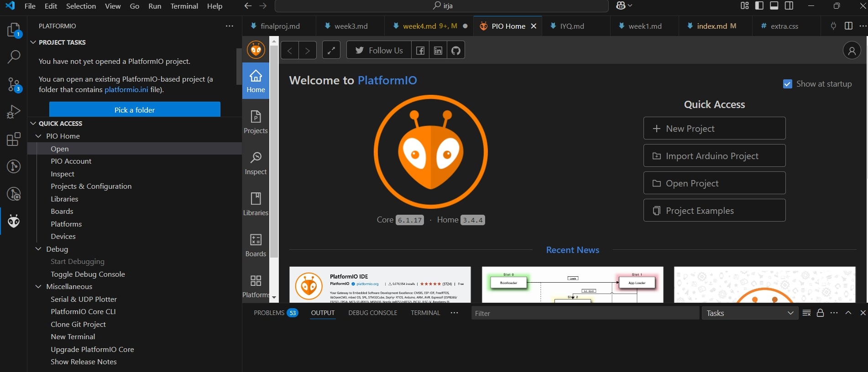Open the Tasks output channel dropdown
The height and width of the screenshot is (372, 868).
pyautogui.click(x=750, y=313)
